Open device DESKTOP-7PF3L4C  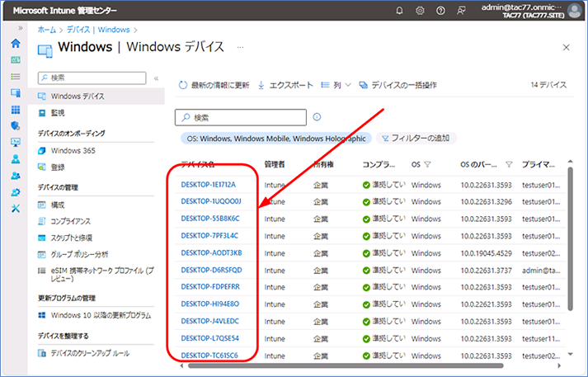tap(209, 236)
